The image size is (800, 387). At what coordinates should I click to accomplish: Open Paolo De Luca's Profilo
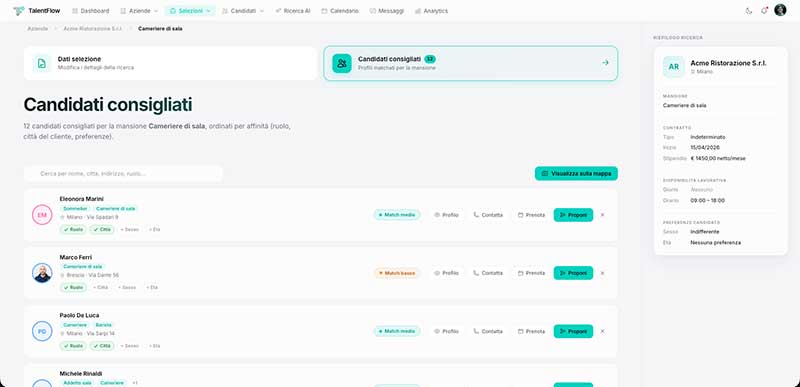[x=446, y=331]
